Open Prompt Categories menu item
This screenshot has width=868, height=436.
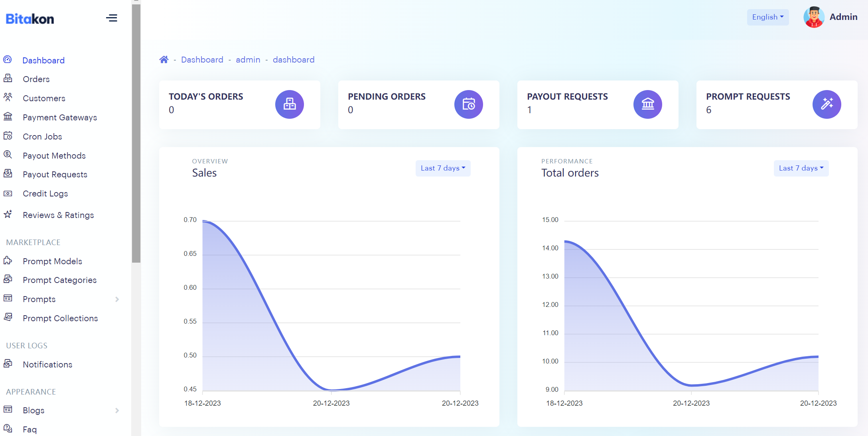pyautogui.click(x=60, y=280)
